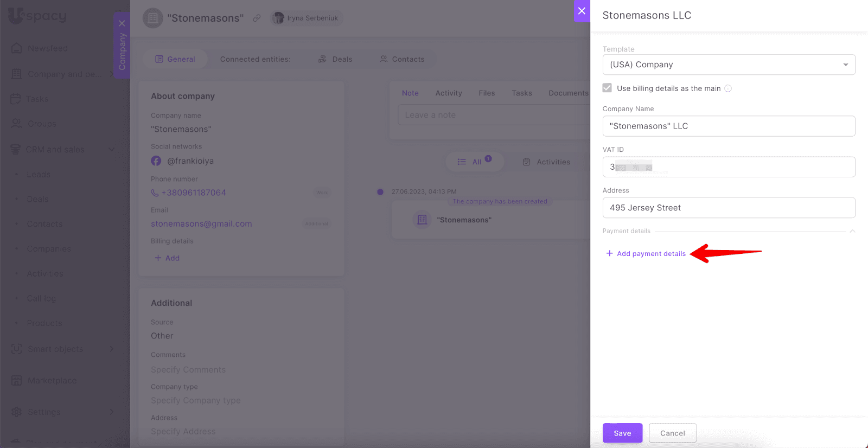
Task: Click the info icon beside billing details checkbox
Action: click(x=728, y=88)
